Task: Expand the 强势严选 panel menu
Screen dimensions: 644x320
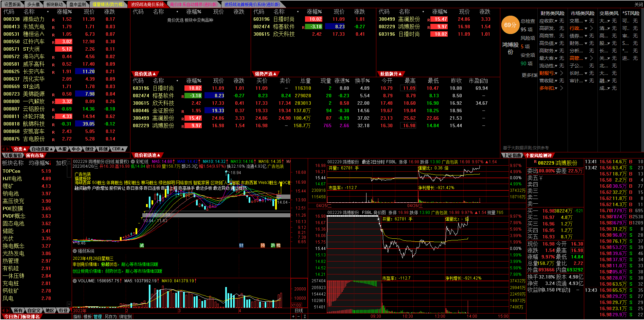Action: click(266, 74)
